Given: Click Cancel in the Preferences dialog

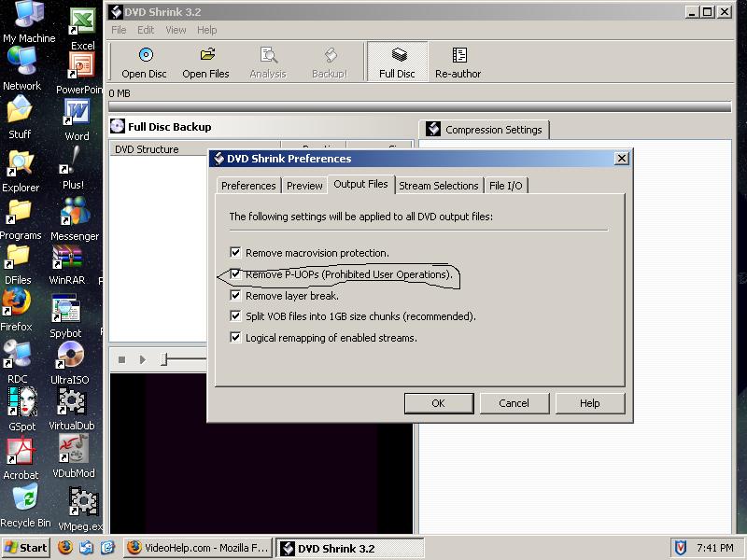Looking at the screenshot, I should pyautogui.click(x=514, y=403).
